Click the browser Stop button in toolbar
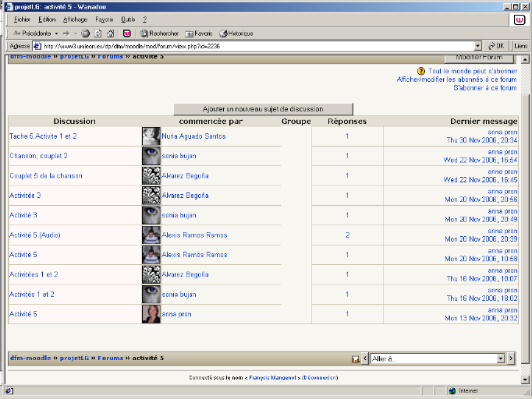 point(85,34)
